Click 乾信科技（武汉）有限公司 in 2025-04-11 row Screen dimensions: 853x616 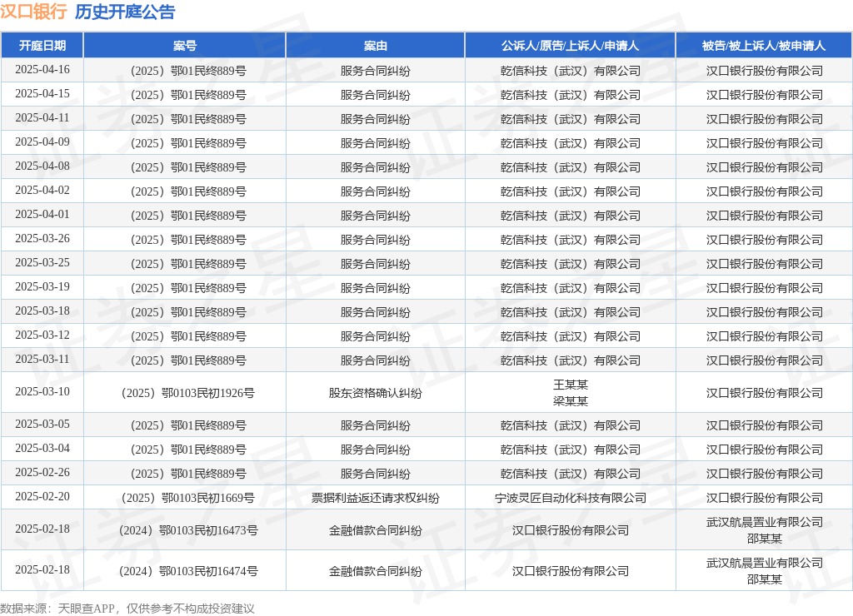pyautogui.click(x=570, y=119)
